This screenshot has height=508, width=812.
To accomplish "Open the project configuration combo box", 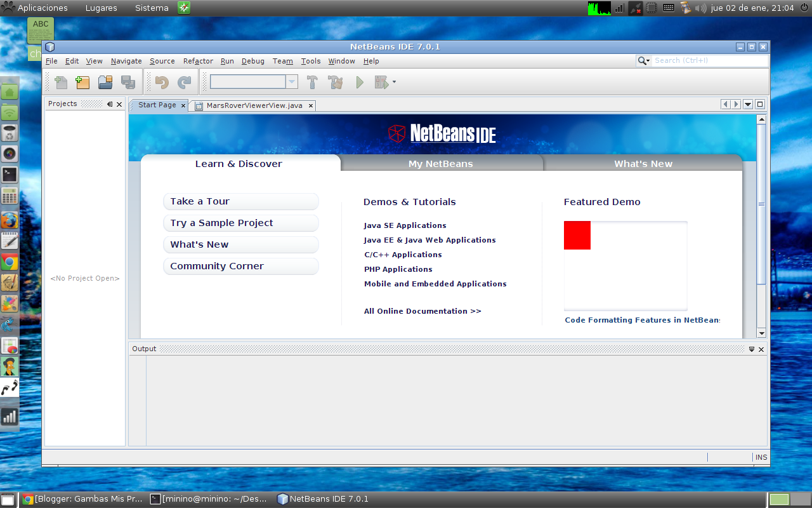I will 254,82.
